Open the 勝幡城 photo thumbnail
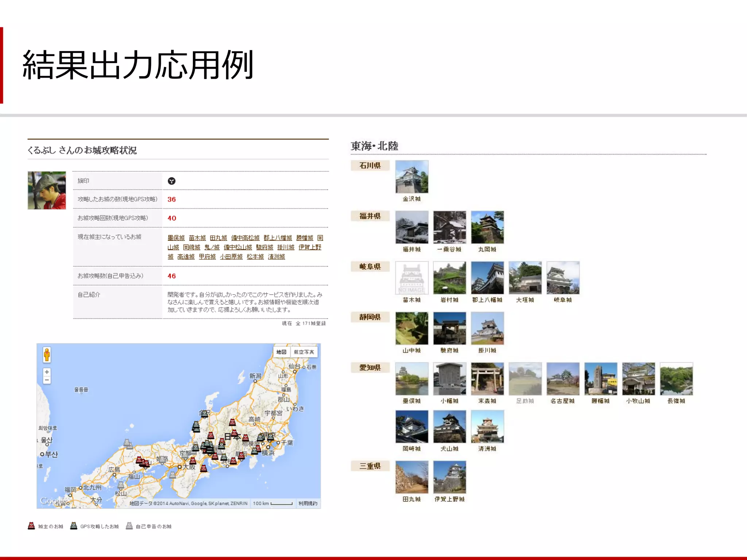 pos(601,379)
